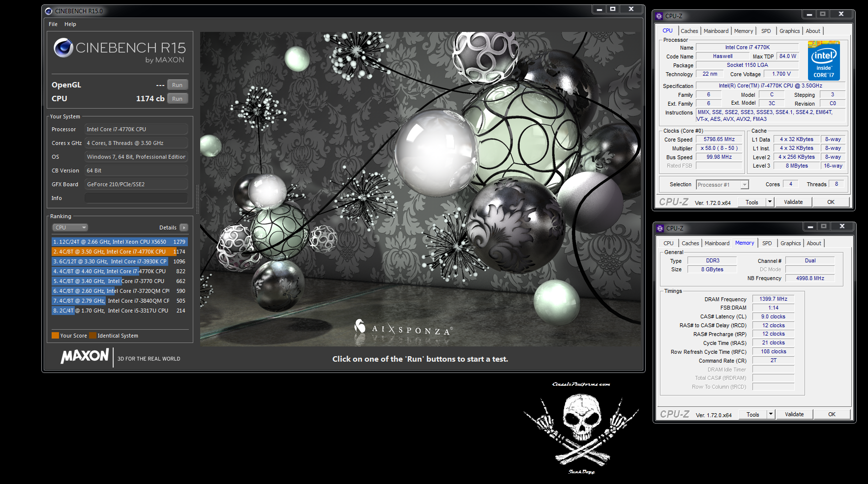The image size is (868, 484).
Task: Switch to SPD tab in bottom CPU-Z
Action: point(767,243)
